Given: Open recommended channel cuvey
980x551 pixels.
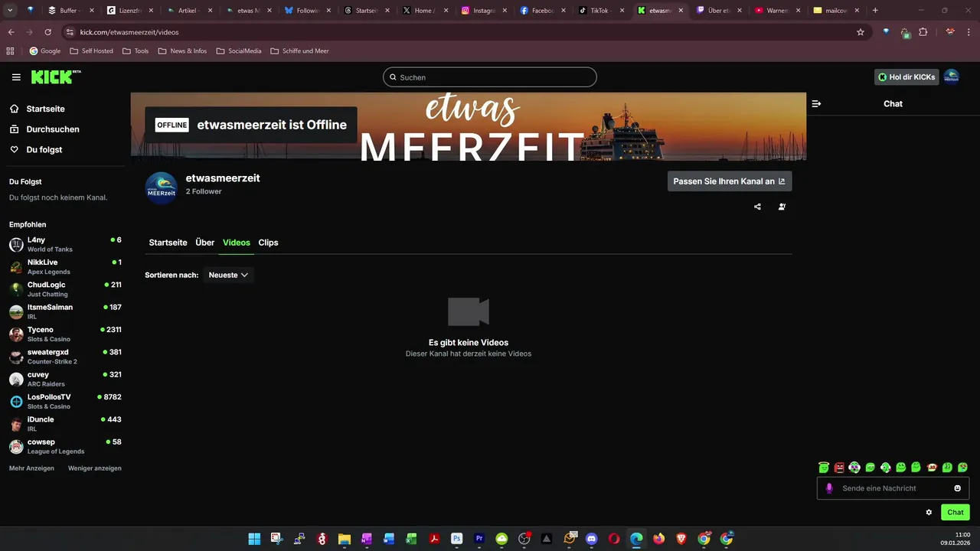Looking at the screenshot, I should point(65,379).
